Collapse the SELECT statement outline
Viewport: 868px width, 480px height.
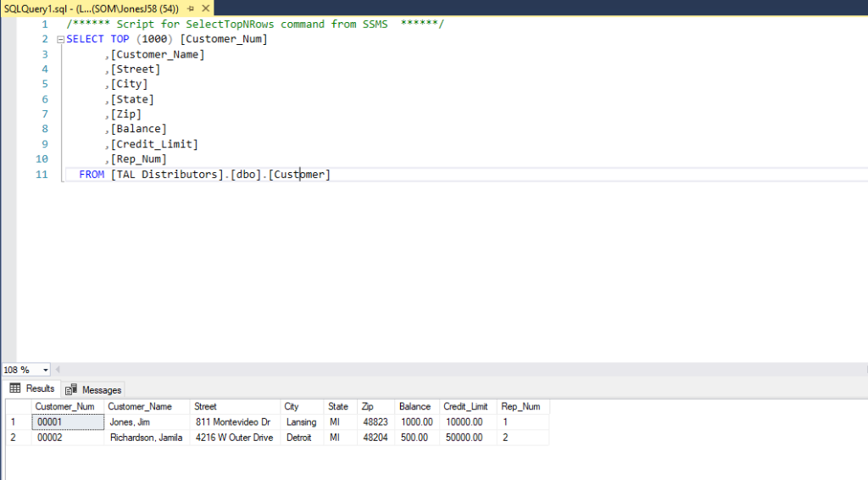click(61, 39)
